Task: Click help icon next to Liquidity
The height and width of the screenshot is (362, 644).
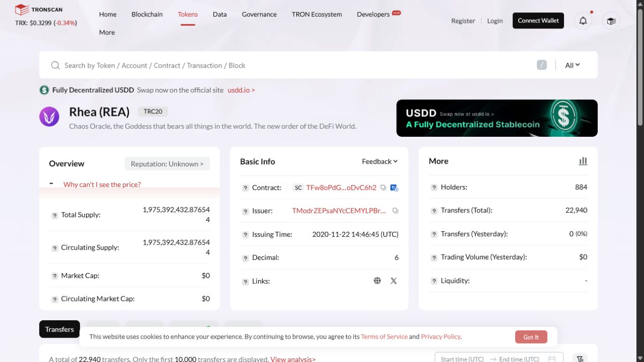Action: 434,281
